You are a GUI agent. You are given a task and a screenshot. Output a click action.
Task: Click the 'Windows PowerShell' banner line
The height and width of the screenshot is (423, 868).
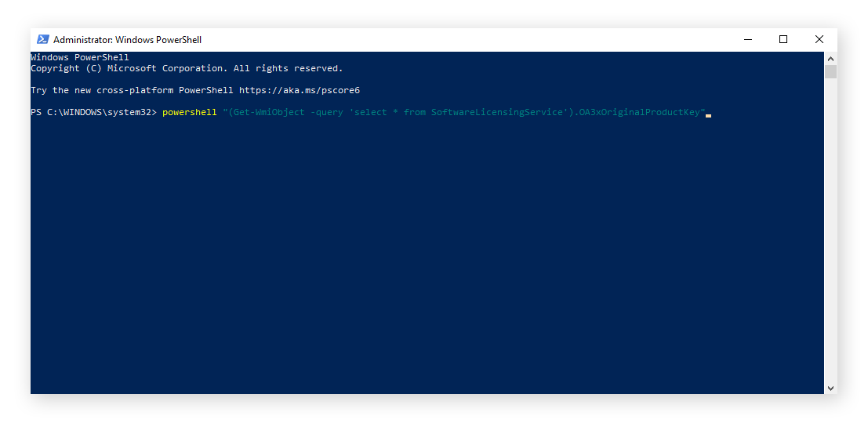(x=79, y=57)
